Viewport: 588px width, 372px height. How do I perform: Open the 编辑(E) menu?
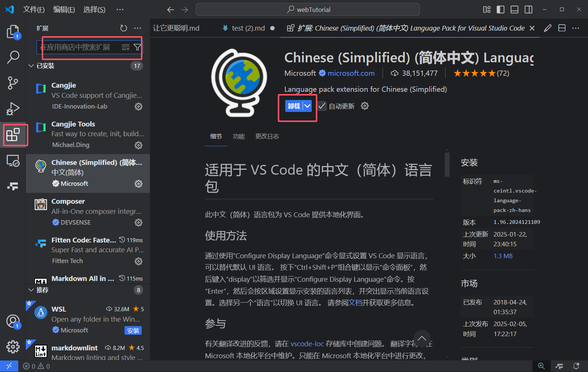[x=64, y=9]
